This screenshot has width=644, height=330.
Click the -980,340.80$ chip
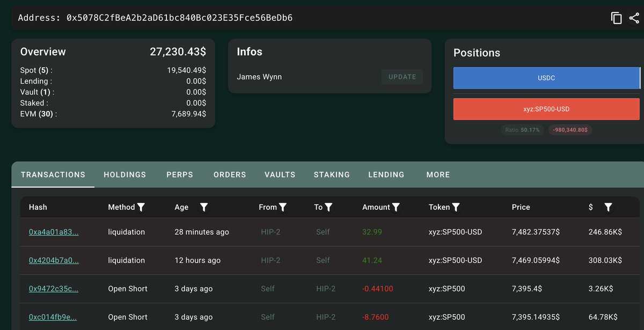pyautogui.click(x=570, y=130)
